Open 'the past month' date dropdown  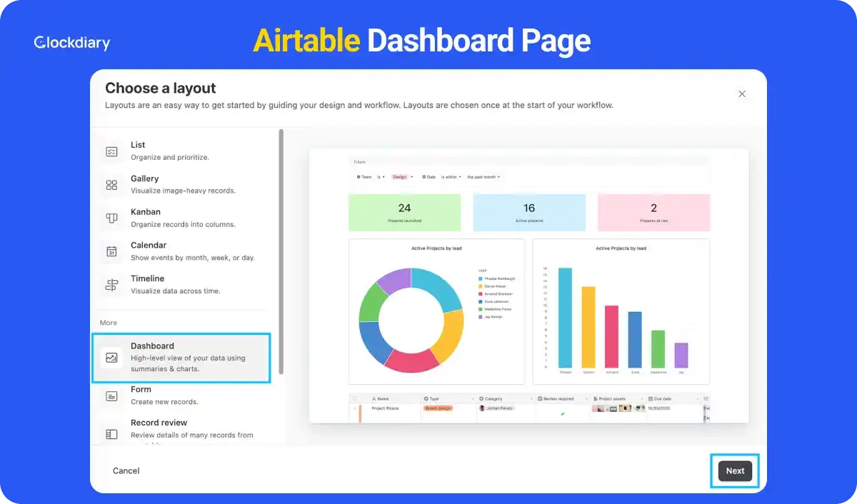coord(484,176)
